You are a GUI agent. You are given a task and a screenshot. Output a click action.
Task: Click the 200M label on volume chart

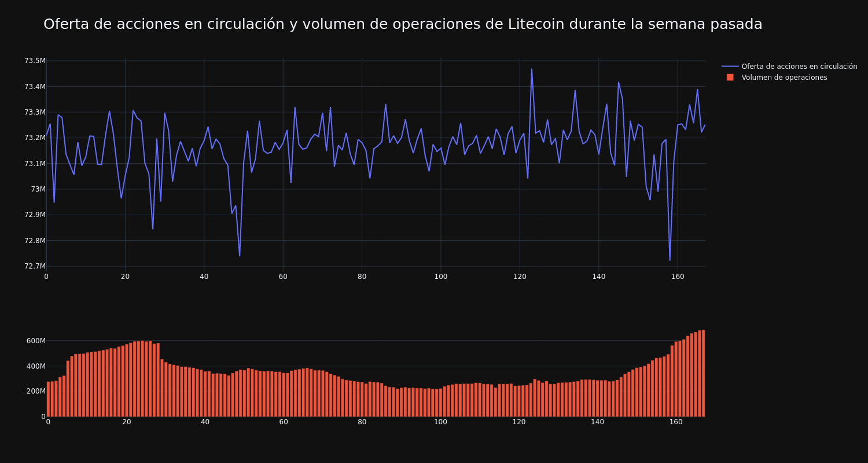[x=35, y=391]
